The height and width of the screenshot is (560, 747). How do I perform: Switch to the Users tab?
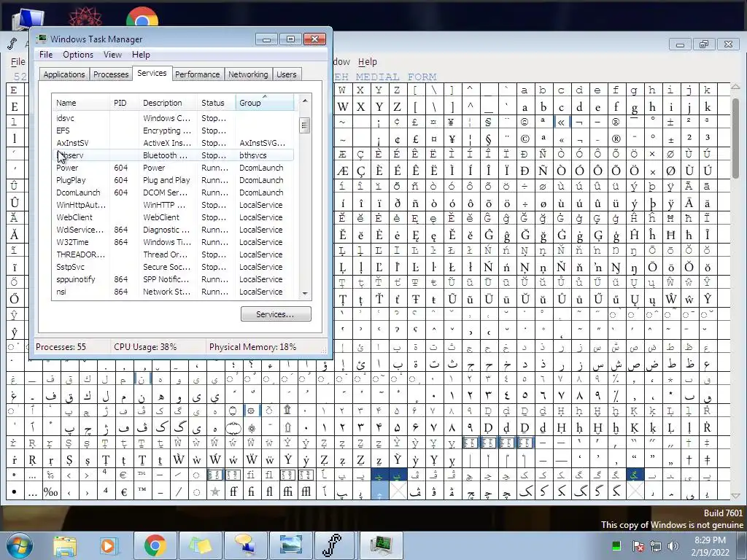(286, 74)
